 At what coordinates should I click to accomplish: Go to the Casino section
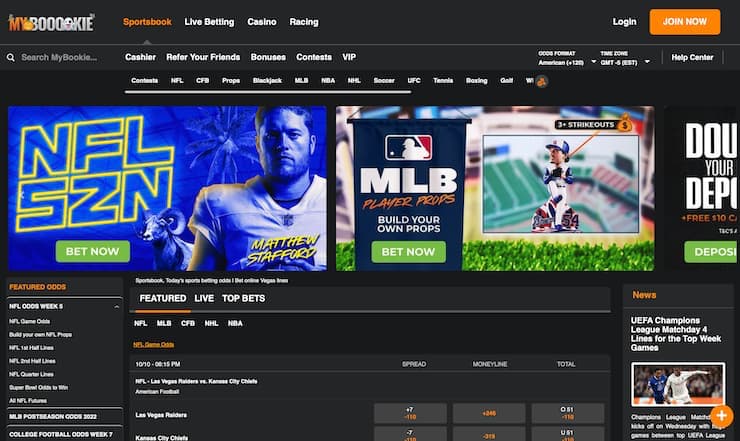(x=262, y=22)
